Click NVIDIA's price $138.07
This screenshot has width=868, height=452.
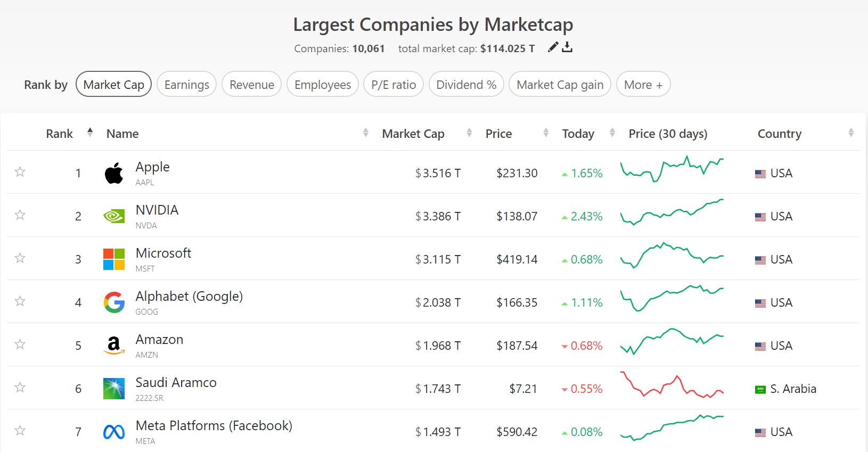click(517, 216)
